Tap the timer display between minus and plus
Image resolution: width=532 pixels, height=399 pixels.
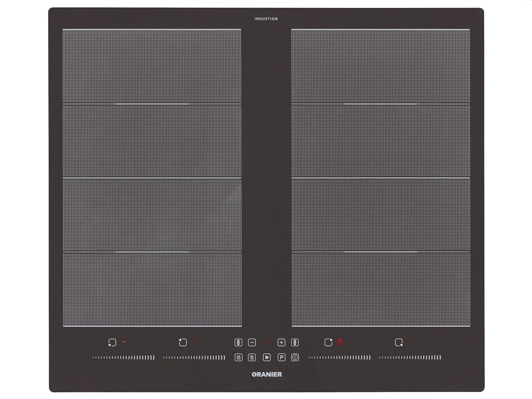[267, 342]
